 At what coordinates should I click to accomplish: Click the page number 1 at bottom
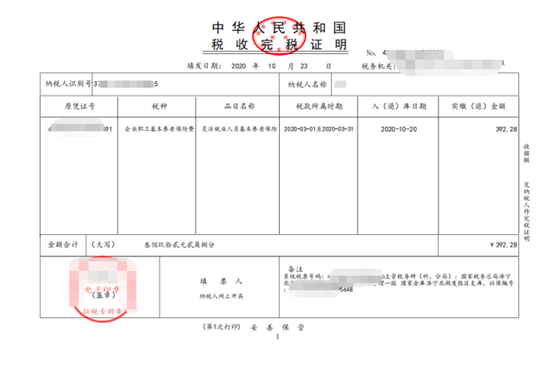pos(278,337)
